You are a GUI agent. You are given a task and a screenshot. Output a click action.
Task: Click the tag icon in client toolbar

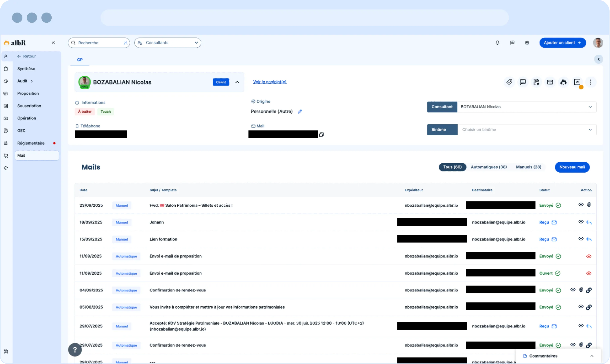pyautogui.click(x=509, y=82)
